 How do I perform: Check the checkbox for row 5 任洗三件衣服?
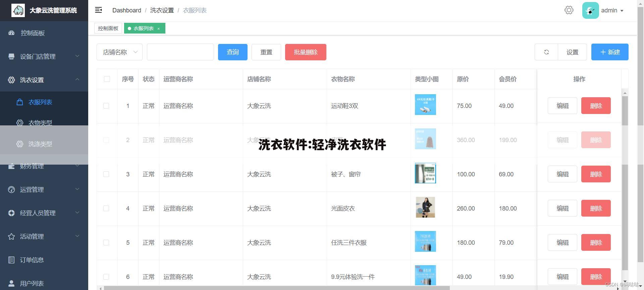click(106, 243)
